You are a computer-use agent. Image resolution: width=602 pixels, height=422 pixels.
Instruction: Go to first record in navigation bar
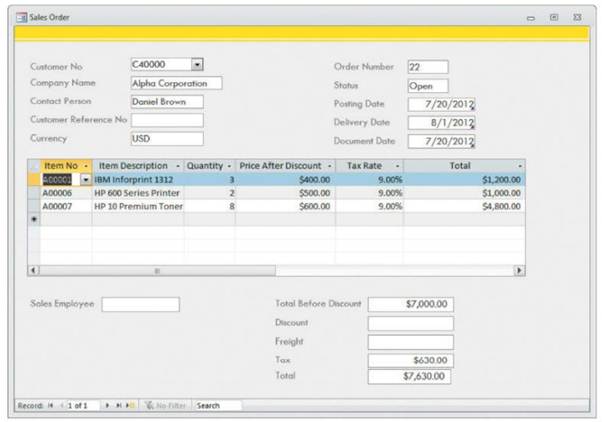coord(50,405)
